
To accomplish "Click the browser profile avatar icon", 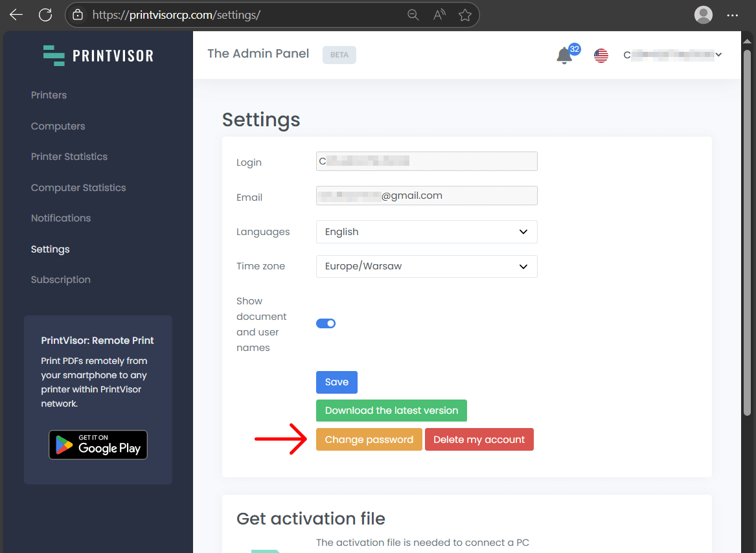I will tap(703, 14).
